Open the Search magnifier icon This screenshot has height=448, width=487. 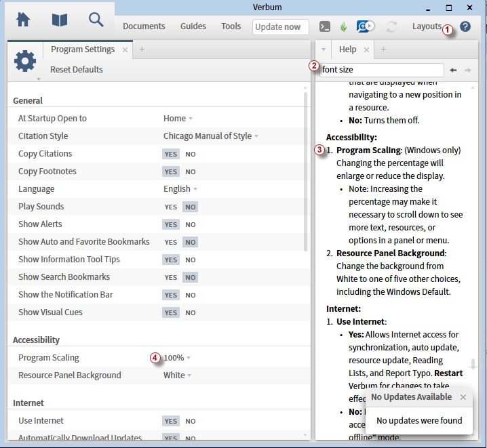(96, 20)
